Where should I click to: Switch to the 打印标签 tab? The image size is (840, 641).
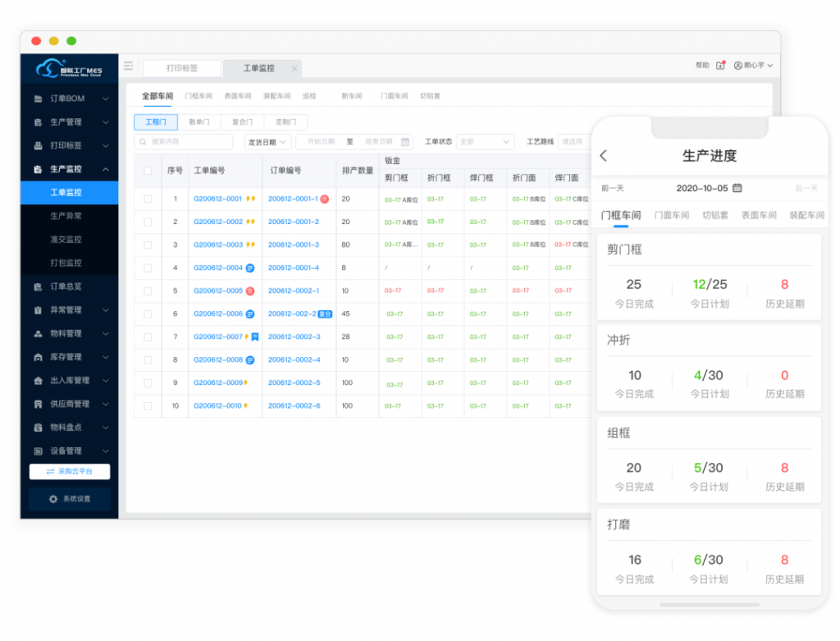click(182, 68)
